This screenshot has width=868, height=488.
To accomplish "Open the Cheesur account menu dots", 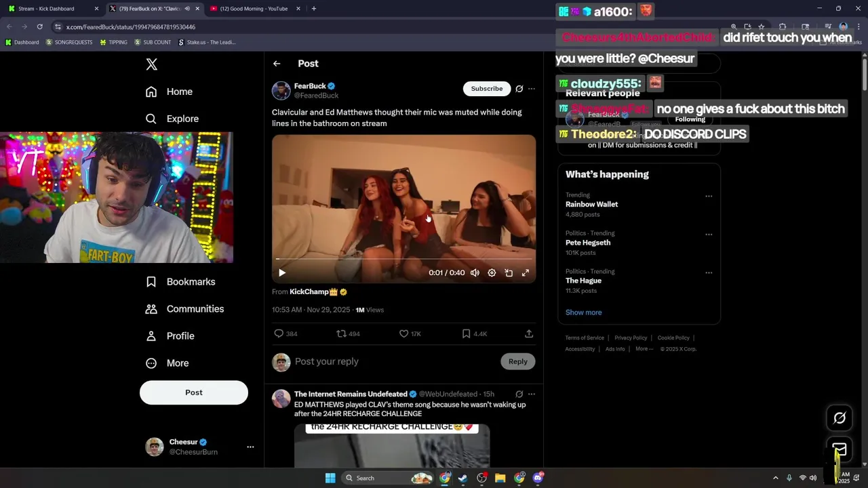I will [250, 447].
